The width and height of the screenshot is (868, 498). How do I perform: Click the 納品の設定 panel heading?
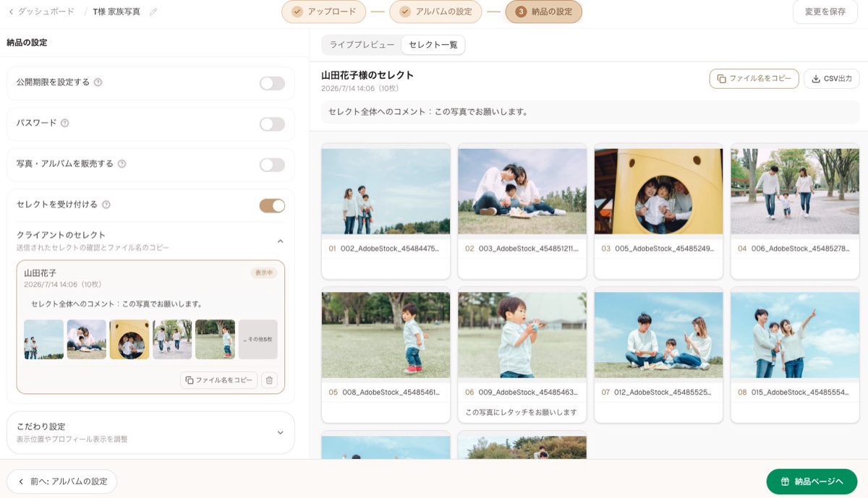(27, 43)
